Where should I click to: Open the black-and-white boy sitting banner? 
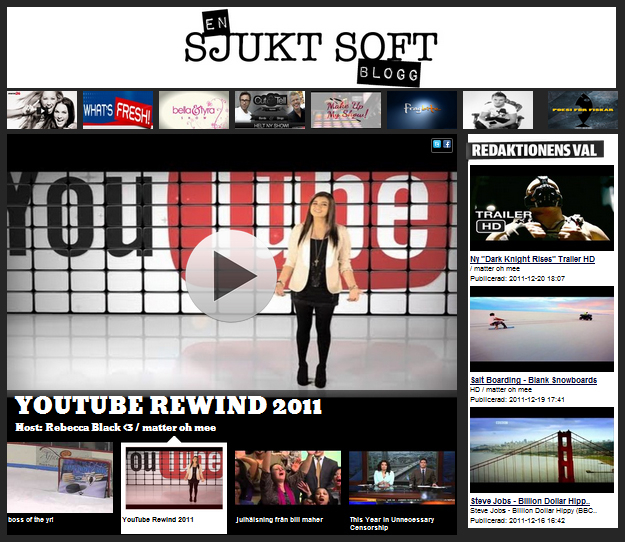(498, 110)
